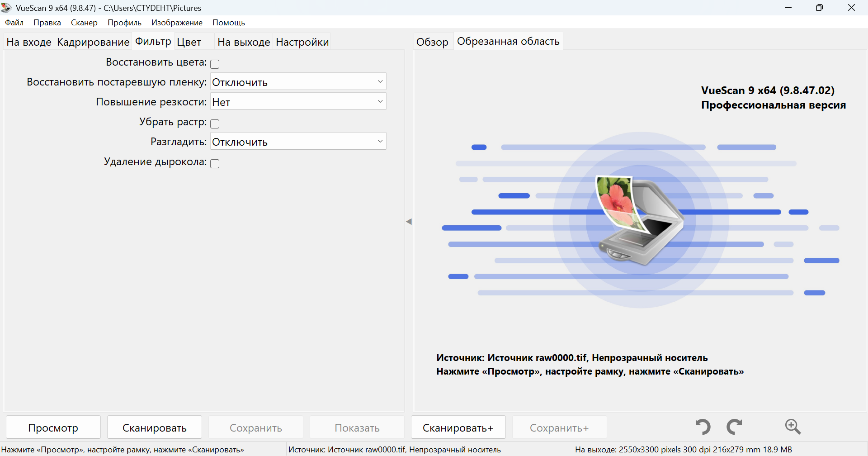Collapse the left panel using the arrow
Image resolution: width=868 pixels, height=456 pixels.
click(x=409, y=222)
